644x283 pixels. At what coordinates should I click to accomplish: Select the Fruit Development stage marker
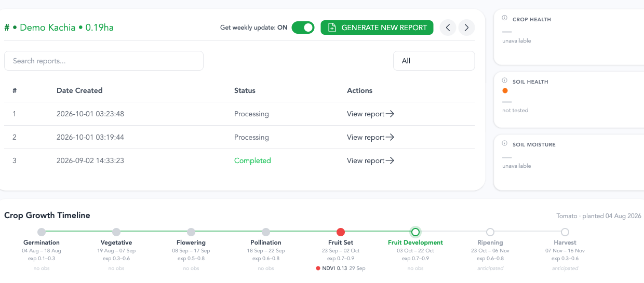[415, 232]
